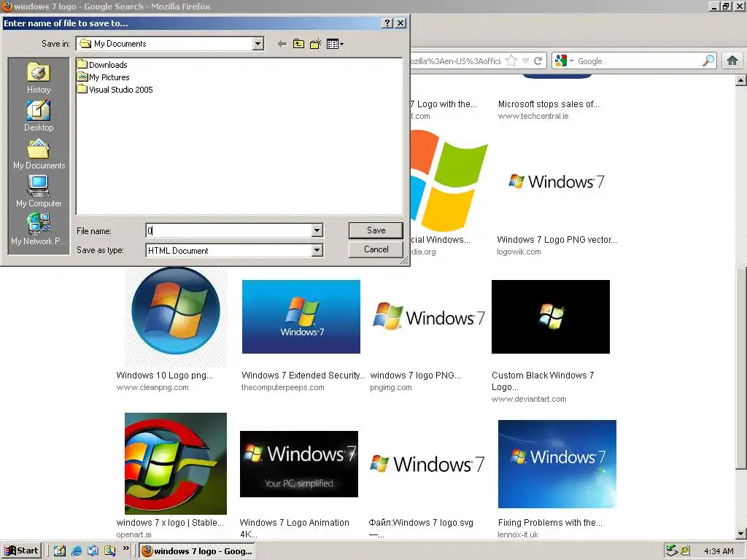Select the My Pictures folder
This screenshot has height=560, width=747.
point(104,77)
